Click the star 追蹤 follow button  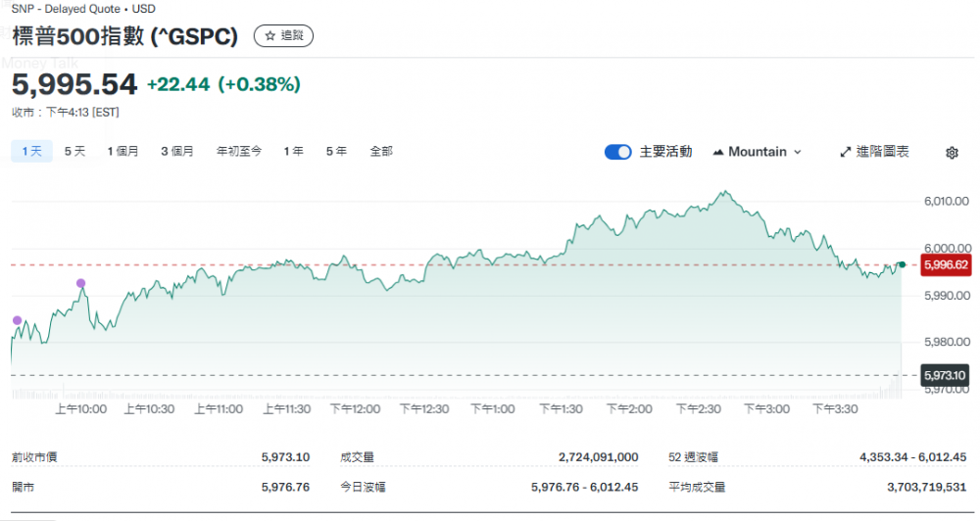coord(283,35)
